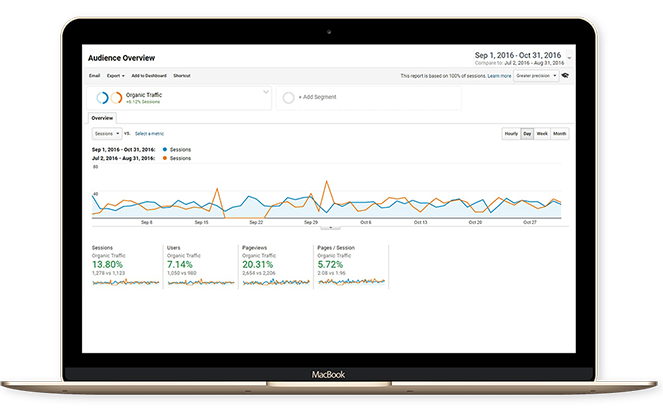The height and width of the screenshot is (417, 663).
Task: Click the orange Sessions legend dot
Action: coord(165,158)
